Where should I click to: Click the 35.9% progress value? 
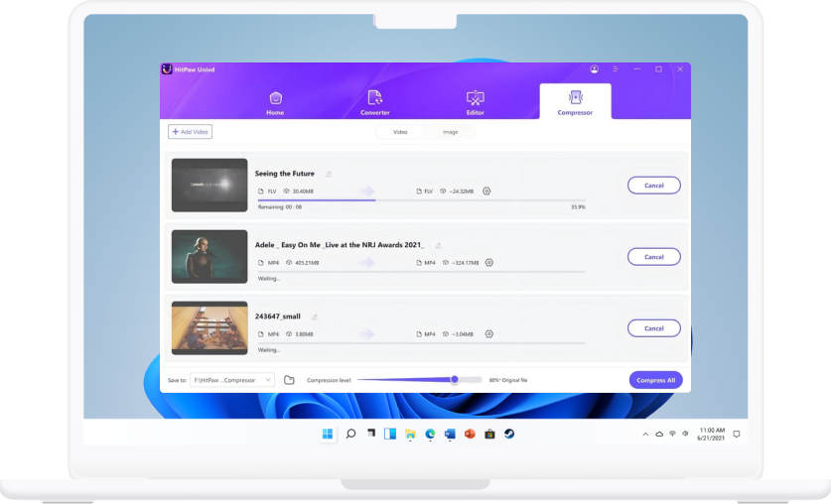(x=578, y=207)
